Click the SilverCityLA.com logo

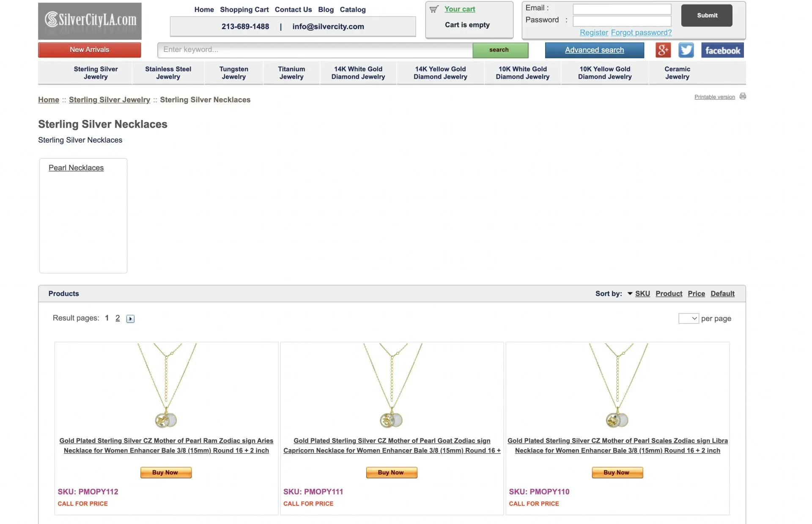pyautogui.click(x=90, y=21)
